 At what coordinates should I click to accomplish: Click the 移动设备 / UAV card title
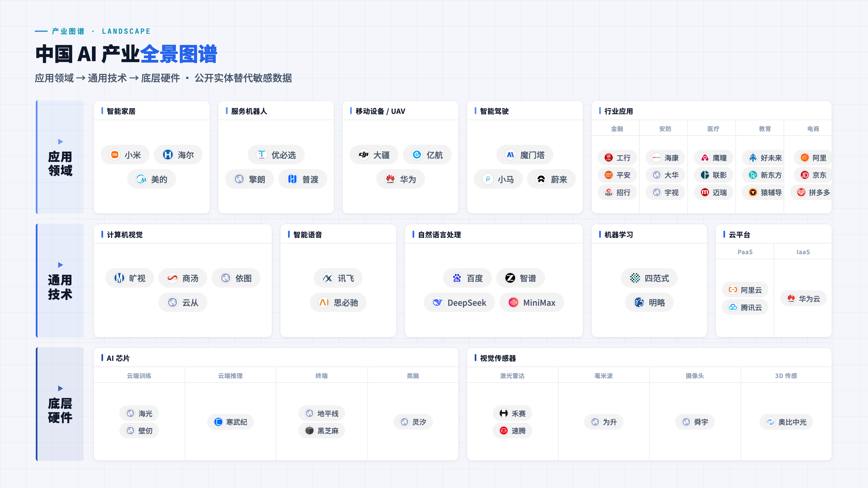coord(380,111)
